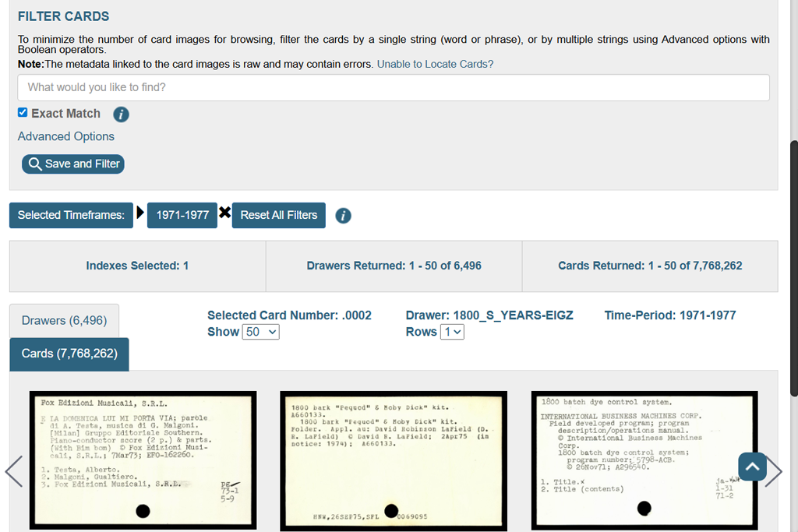Toggle the Exact Match checkbox
This screenshot has width=798, height=532.
pyautogui.click(x=23, y=112)
